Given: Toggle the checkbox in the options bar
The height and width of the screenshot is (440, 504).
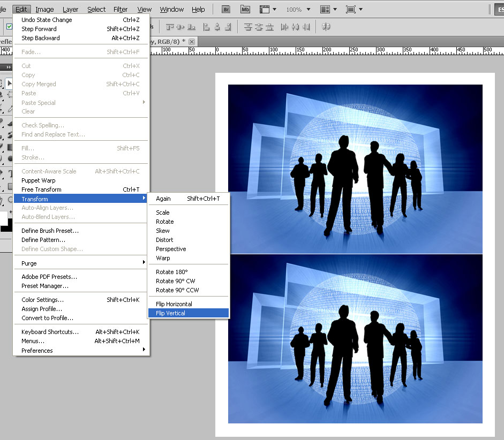Looking at the screenshot, I should click(x=9, y=27).
